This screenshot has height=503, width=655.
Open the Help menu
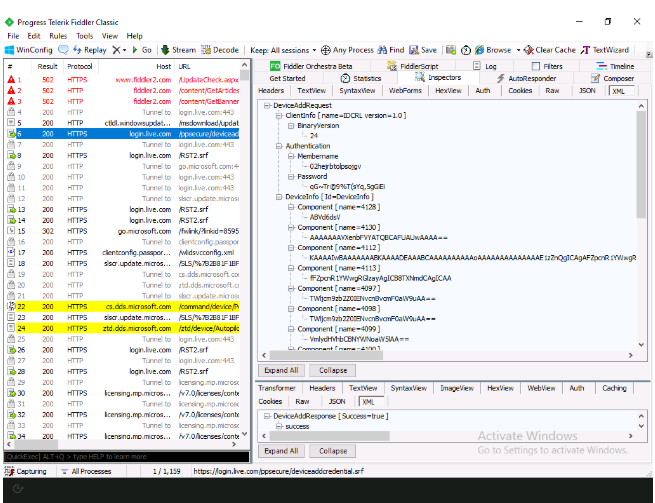click(x=135, y=36)
